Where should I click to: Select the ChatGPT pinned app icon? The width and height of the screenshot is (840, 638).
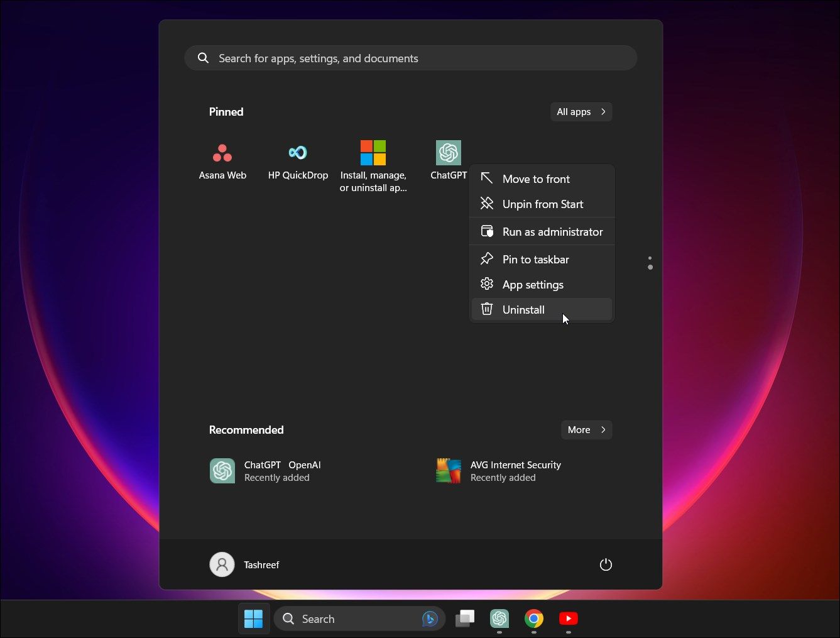[449, 153]
